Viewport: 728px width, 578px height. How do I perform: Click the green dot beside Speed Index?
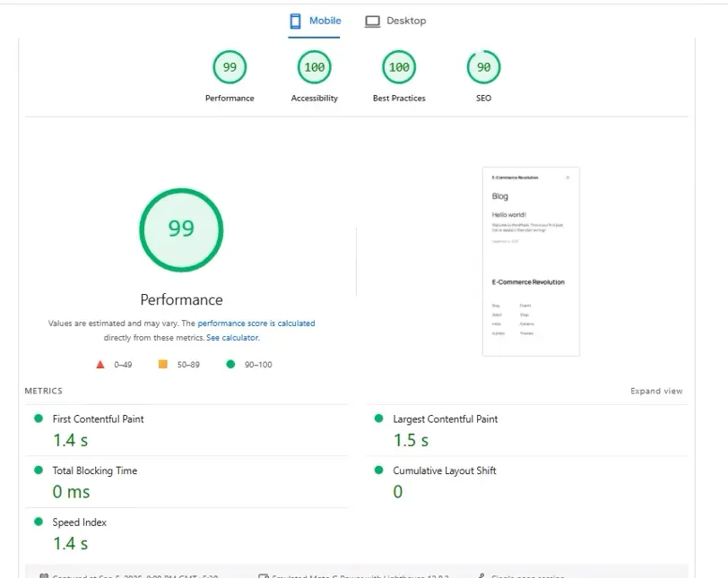[39, 522]
